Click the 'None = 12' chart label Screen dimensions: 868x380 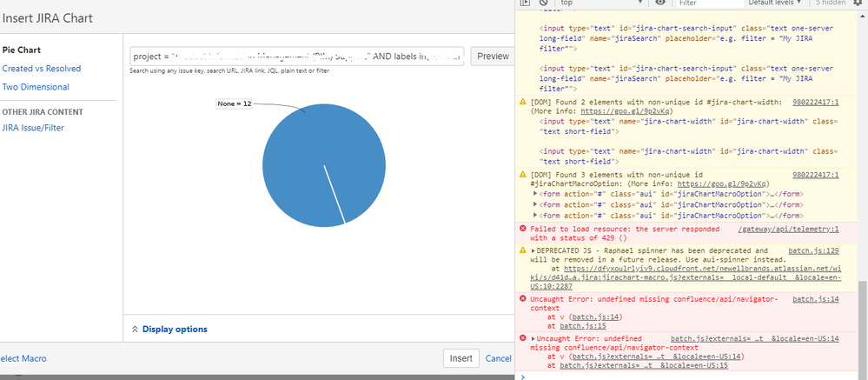tap(235, 104)
